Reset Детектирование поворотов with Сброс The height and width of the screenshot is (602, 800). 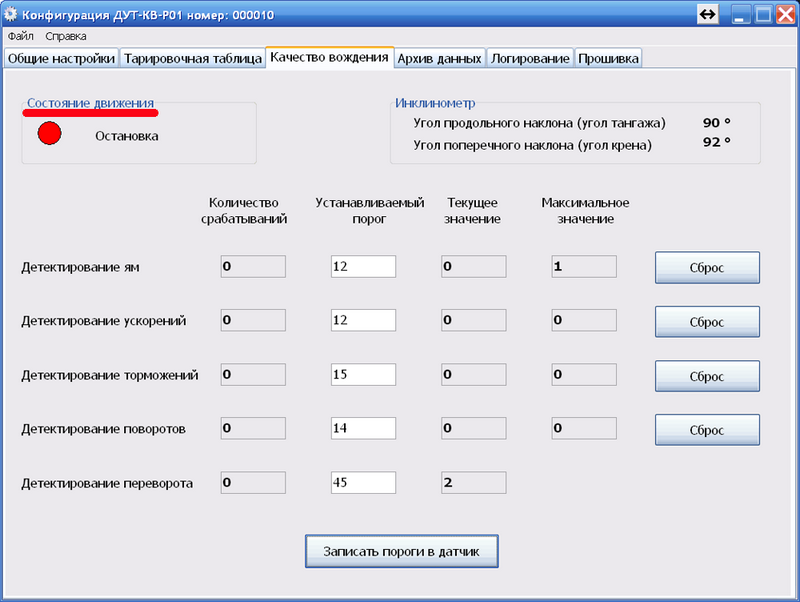coord(707,430)
